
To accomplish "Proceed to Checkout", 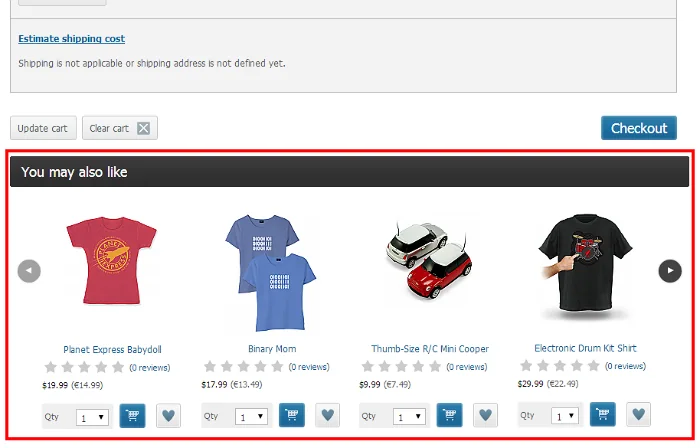I will (639, 128).
